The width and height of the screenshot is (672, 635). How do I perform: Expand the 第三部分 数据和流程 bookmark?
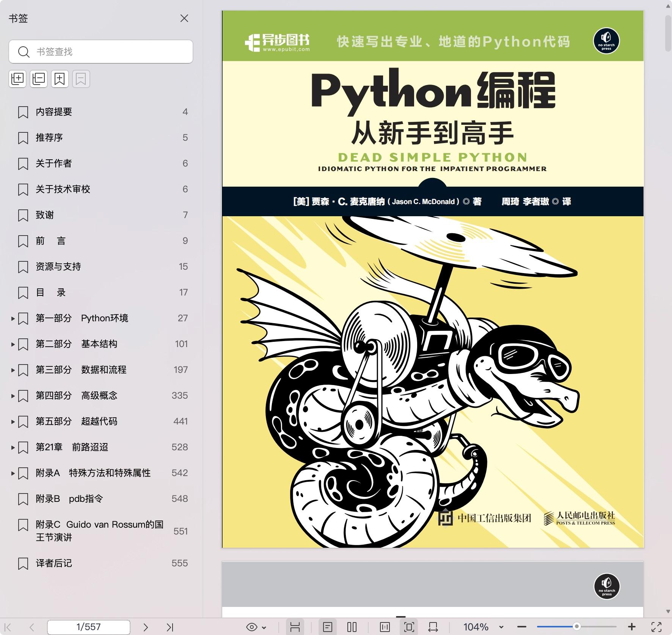click(x=13, y=370)
